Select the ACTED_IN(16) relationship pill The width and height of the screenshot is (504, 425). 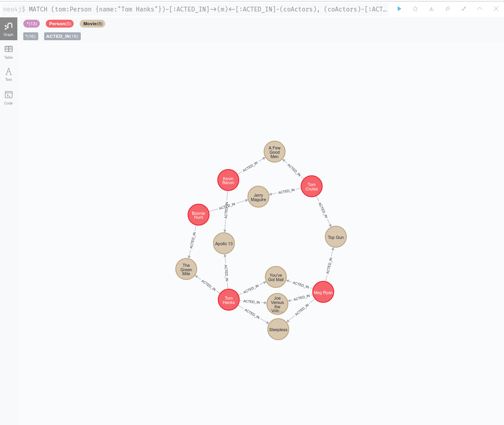[62, 36]
